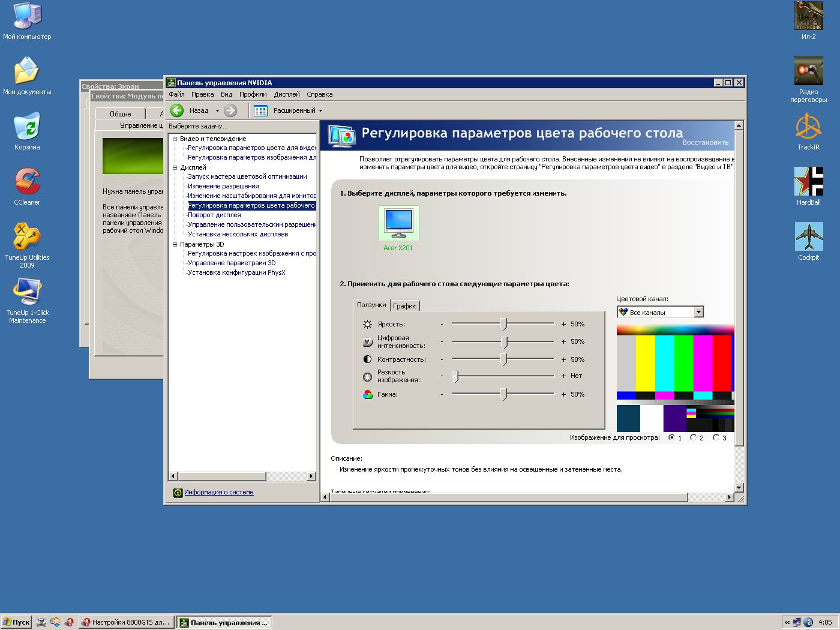Open the Цветовой канал dropdown
The width and height of the screenshot is (840, 630).
click(x=660, y=312)
